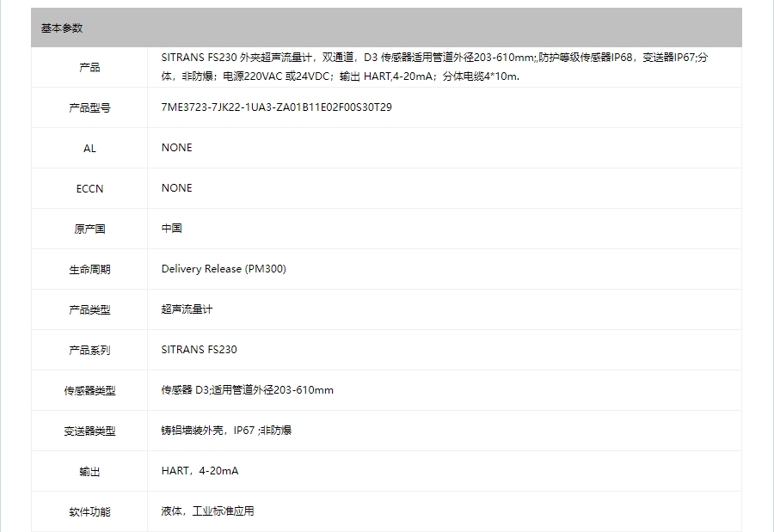Select HART，4-20mA output value

point(200,471)
